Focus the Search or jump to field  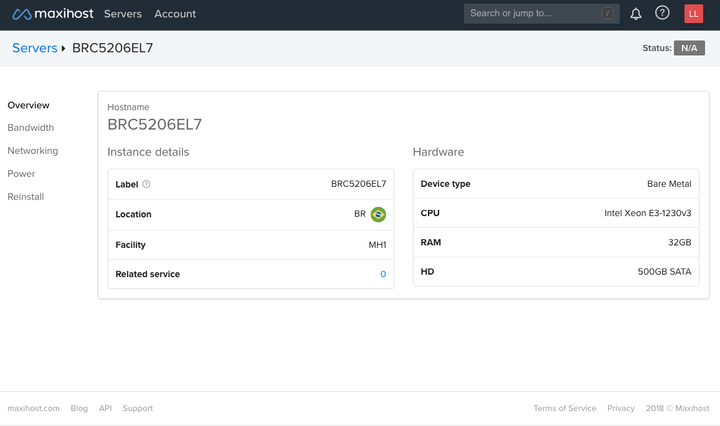point(530,14)
